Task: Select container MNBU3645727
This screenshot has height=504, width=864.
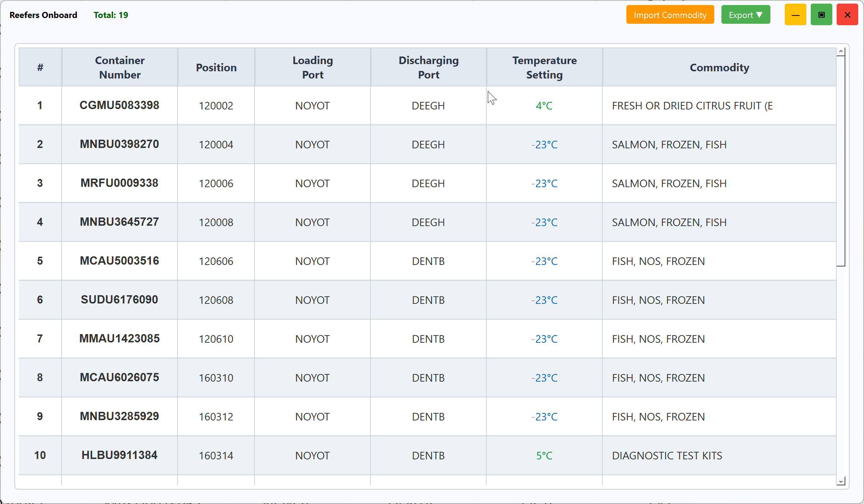Action: coord(120,222)
